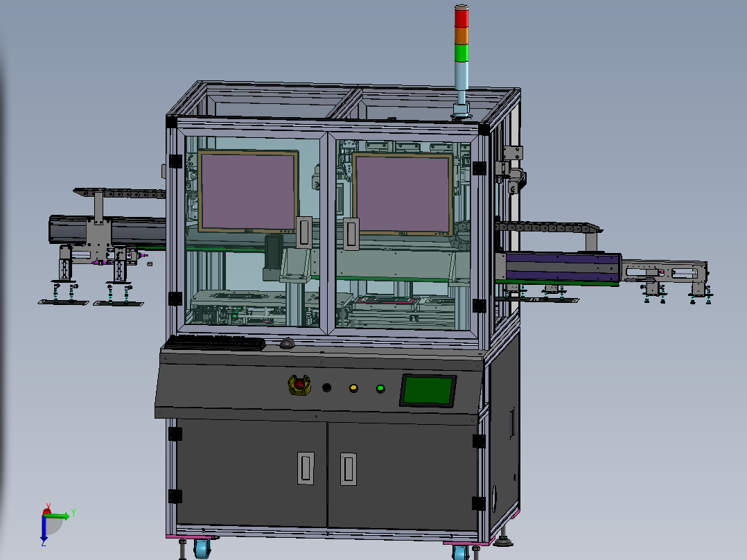This screenshot has height=560, width=747.
Task: Select the dark linear actuator on left arm
Action: pyautogui.click(x=107, y=231)
